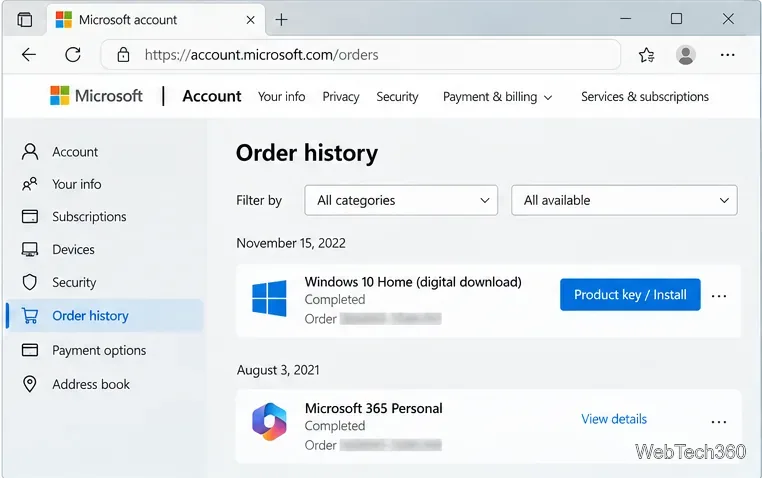This screenshot has width=762, height=478.
Task: Go to Your info in top navigation
Action: [281, 97]
